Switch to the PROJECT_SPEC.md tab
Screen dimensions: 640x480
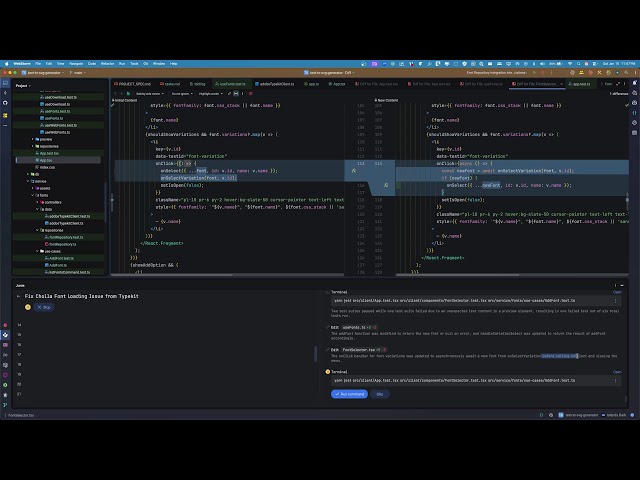coord(132,84)
